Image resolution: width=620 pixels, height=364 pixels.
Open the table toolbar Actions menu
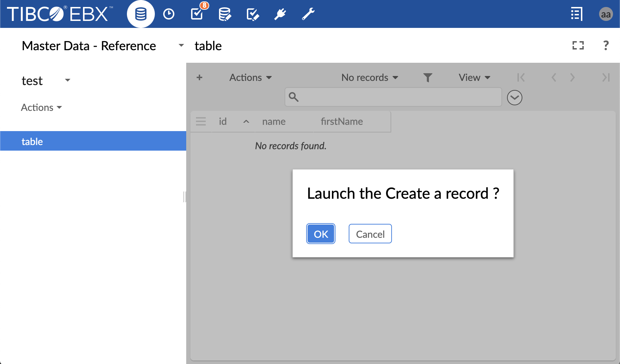(x=250, y=77)
